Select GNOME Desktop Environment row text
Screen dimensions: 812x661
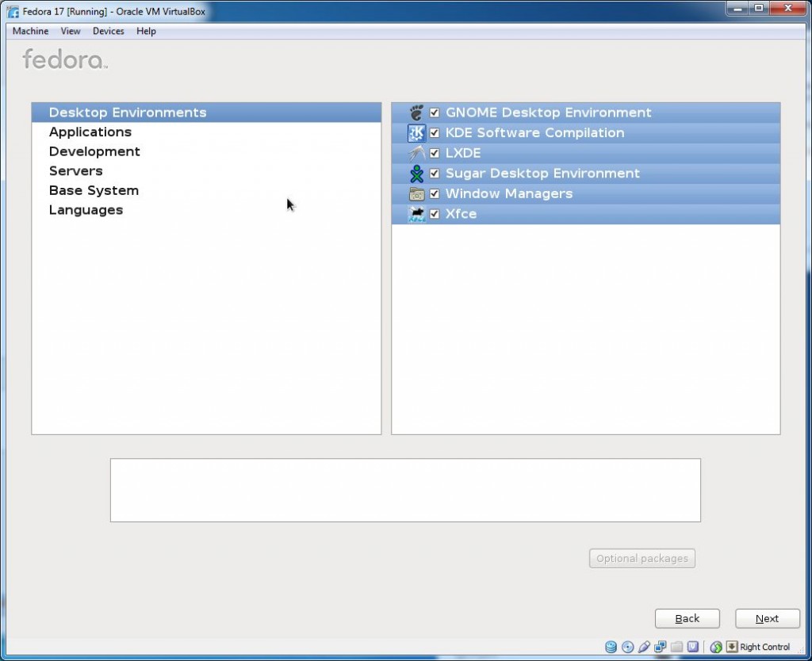pyautogui.click(x=549, y=113)
